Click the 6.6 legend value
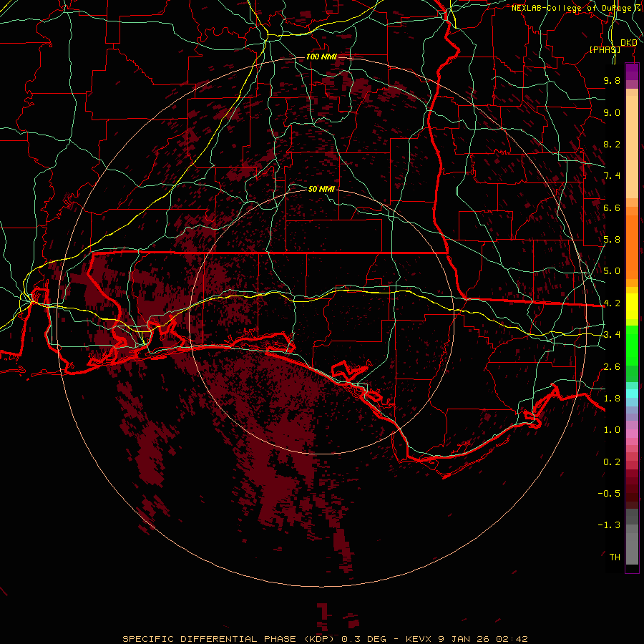The image size is (644, 644). click(612, 208)
